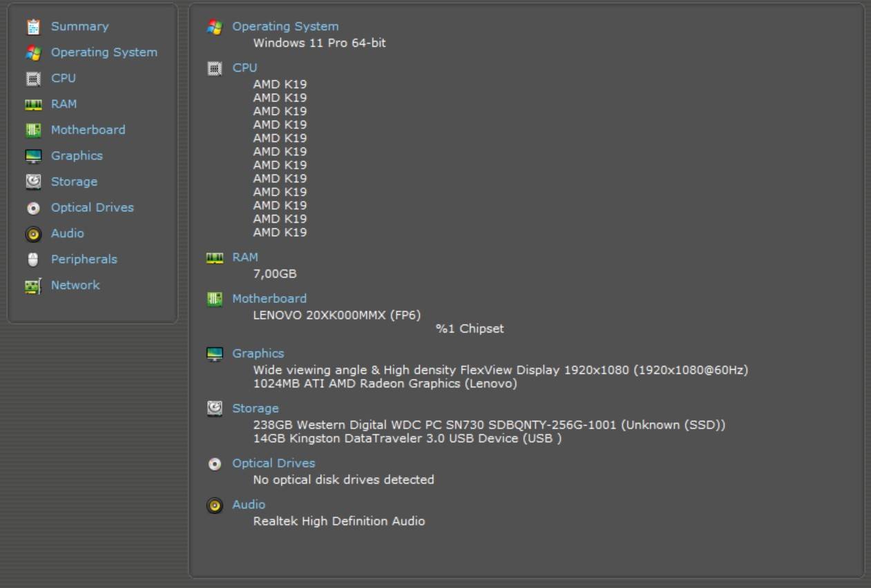871x588 pixels.
Task: Open Graphics sidebar section
Action: point(77,156)
